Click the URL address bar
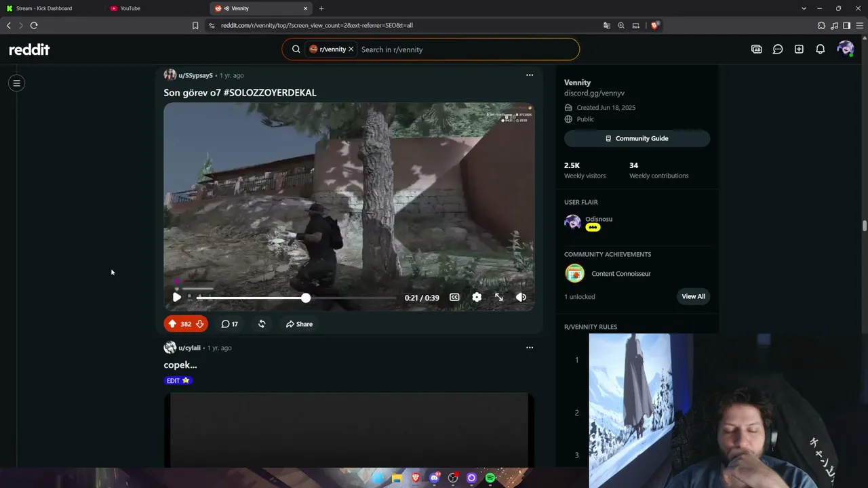The width and height of the screenshot is (868, 488). click(407, 25)
